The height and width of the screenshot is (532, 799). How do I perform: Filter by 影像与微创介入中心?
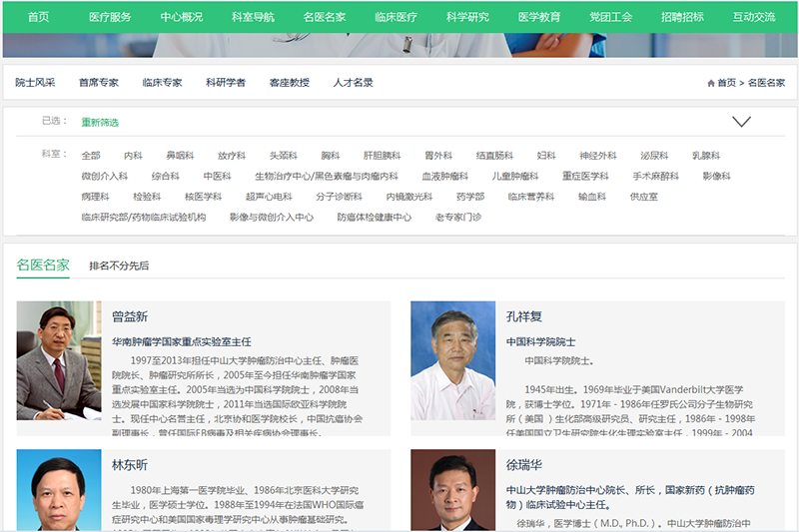[x=272, y=218]
